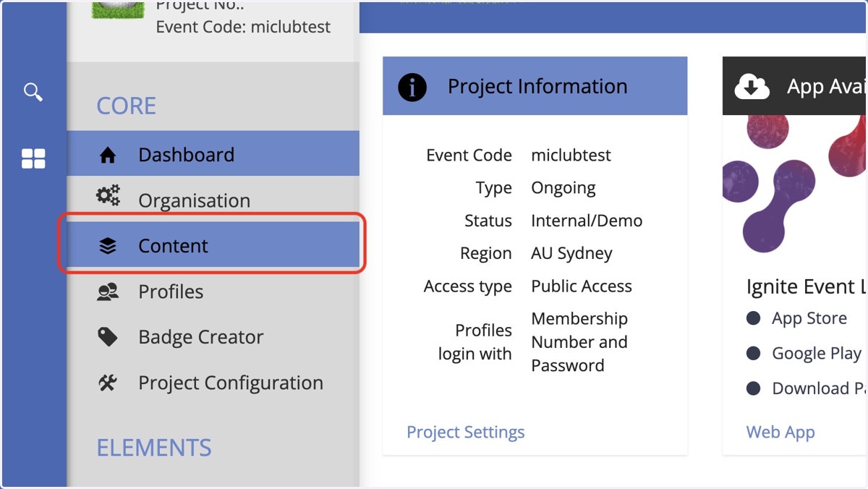Open Badge Creator from sidebar
Viewport: 868px width, 489px height.
213,337
